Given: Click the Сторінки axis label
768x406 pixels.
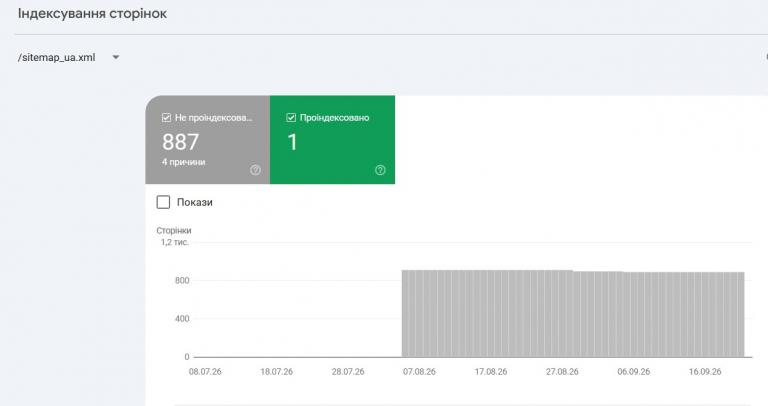Looking at the screenshot, I should pos(174,230).
